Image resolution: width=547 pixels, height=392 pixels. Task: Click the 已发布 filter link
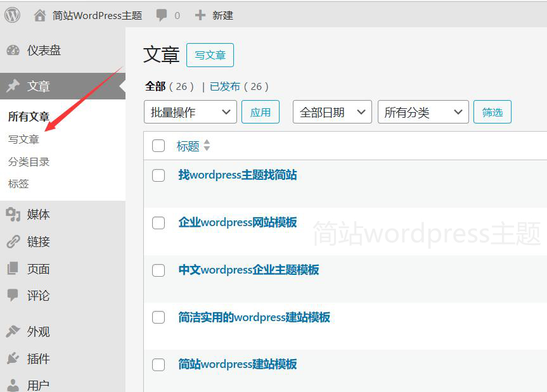tap(225, 87)
